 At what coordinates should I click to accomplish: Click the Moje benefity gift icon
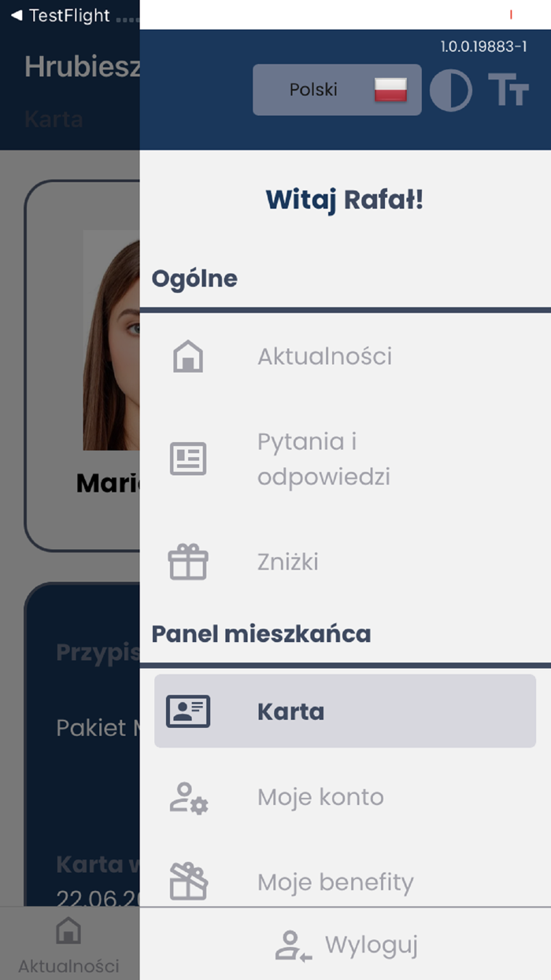point(187,882)
